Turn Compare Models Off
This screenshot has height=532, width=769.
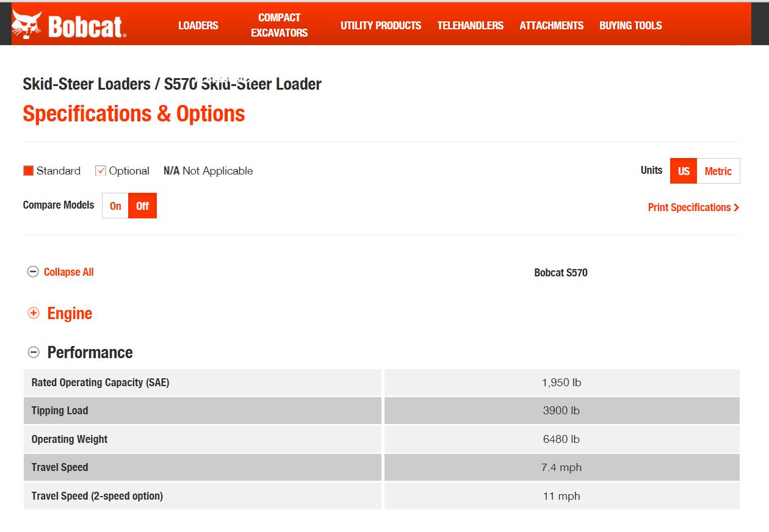[x=143, y=206]
